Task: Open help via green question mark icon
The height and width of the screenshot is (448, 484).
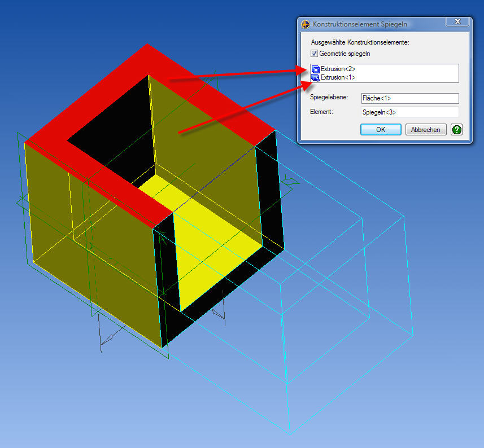Action: tap(456, 130)
